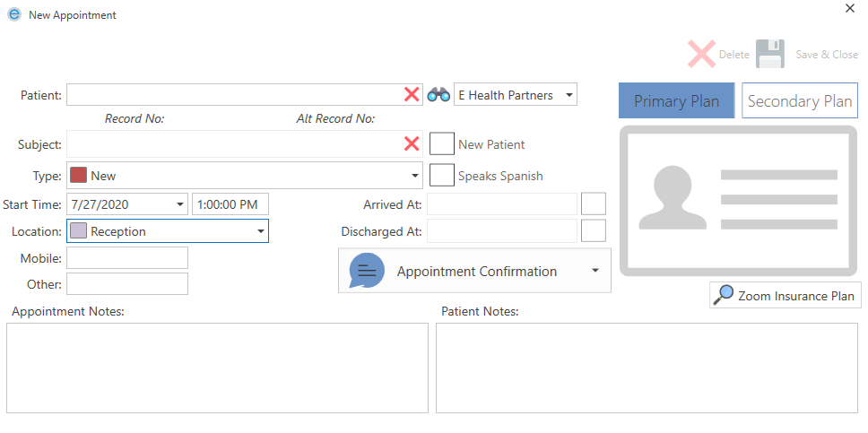Click the Delete red X icon
This screenshot has height=433, width=868.
point(701,55)
